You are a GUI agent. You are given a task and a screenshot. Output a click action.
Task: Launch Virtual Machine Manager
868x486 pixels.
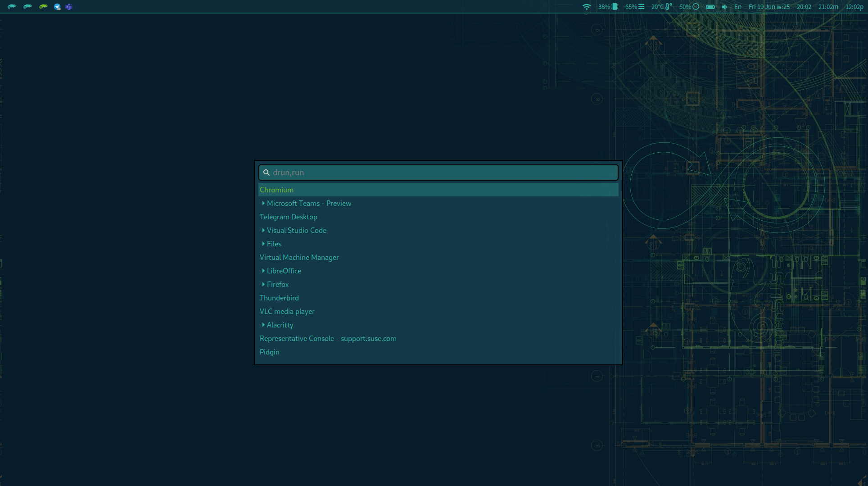tap(299, 258)
